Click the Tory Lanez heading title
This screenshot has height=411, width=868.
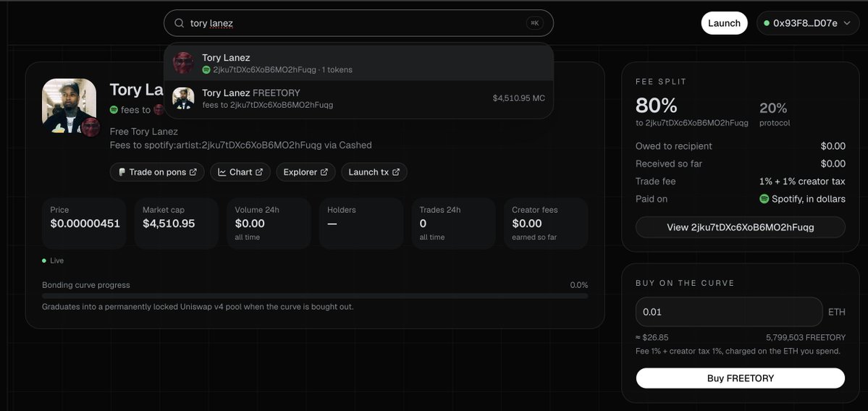[136, 90]
